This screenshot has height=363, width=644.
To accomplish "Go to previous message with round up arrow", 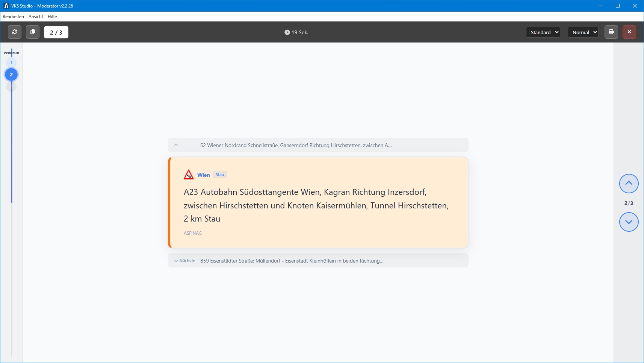I will tap(629, 184).
